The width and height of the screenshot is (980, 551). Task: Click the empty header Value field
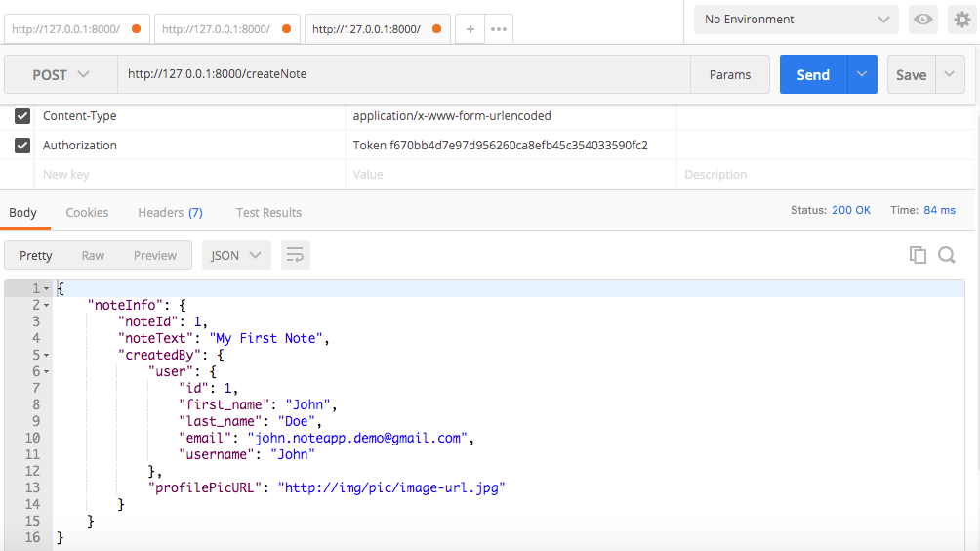tap(510, 175)
